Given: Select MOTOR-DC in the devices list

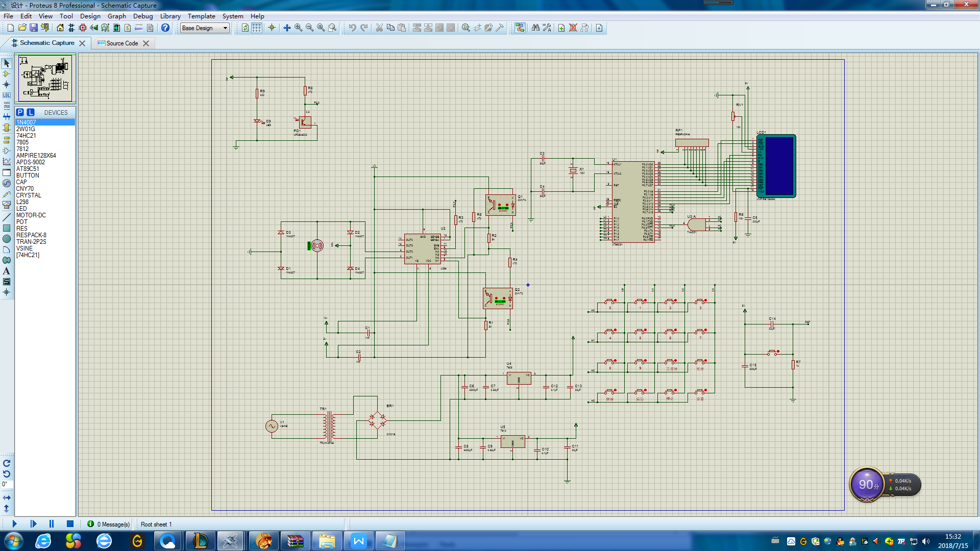Looking at the screenshot, I should click(45, 215).
